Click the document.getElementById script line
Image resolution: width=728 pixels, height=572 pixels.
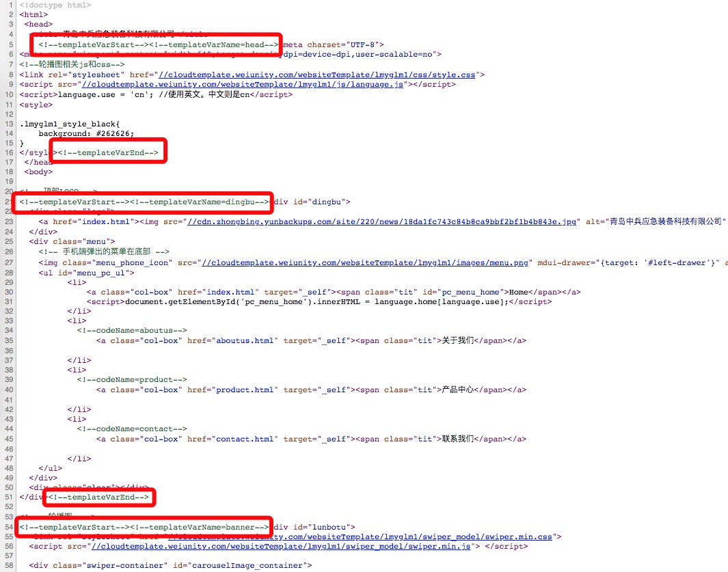(319, 302)
